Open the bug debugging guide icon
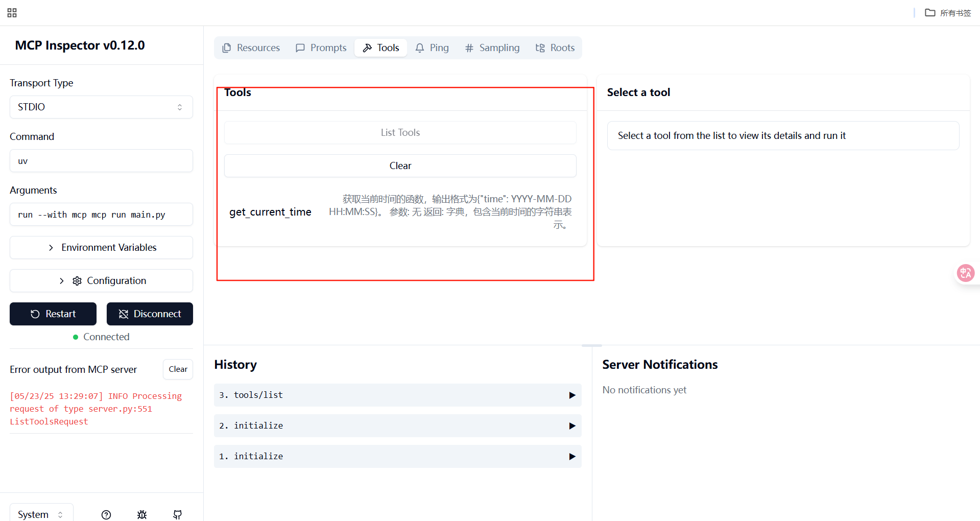 [x=142, y=514]
